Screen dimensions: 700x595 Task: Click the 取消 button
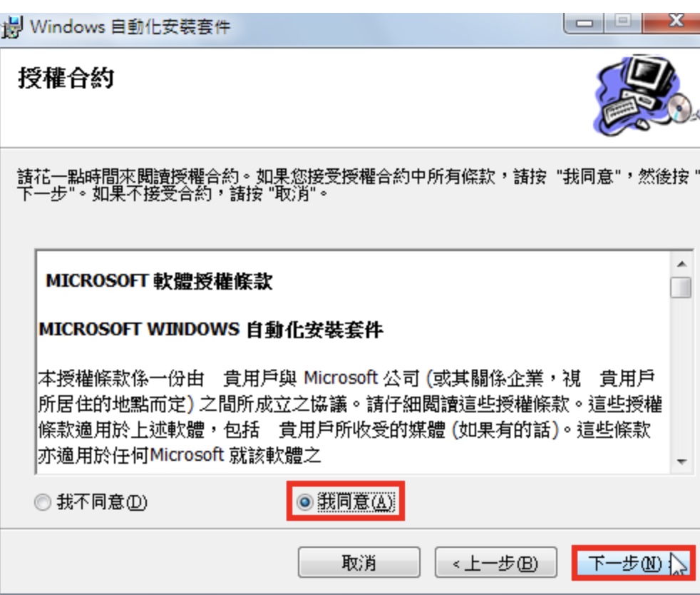(x=359, y=562)
